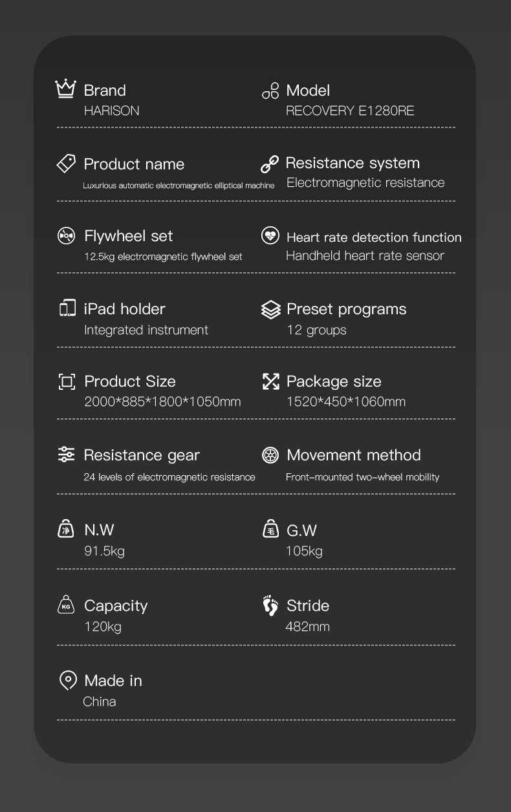This screenshot has width=511, height=812.
Task: Click the chain link Resistance system icon
Action: [x=270, y=164]
